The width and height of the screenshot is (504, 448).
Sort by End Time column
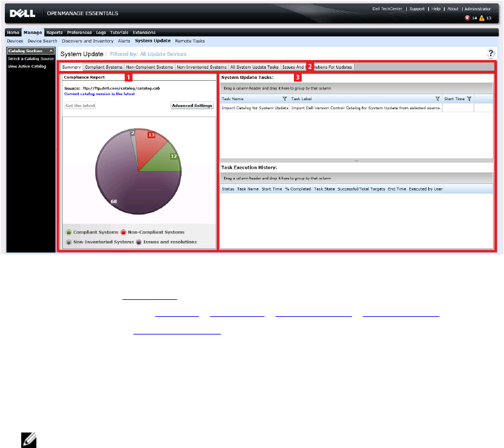pos(397,189)
